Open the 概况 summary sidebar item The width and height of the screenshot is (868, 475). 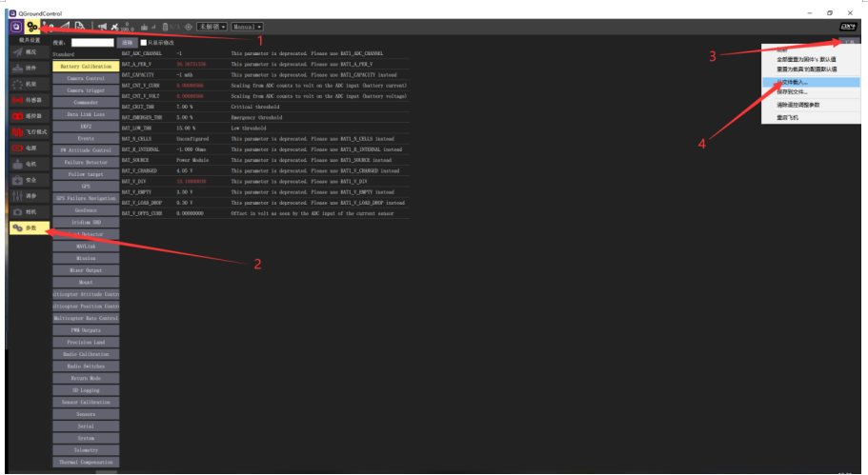click(x=30, y=52)
